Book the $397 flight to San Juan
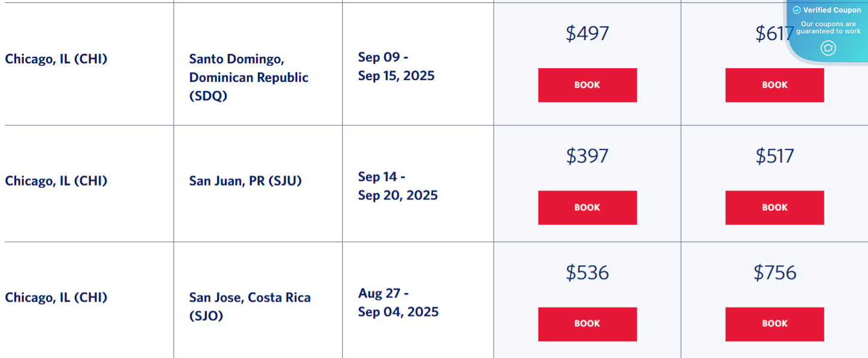This screenshot has height=358, width=868. [x=587, y=208]
